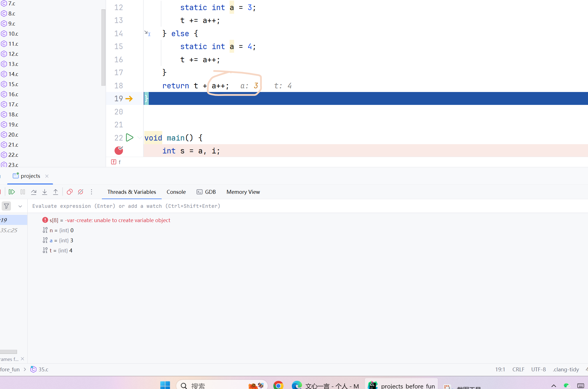Open file 8.c in the project tree
Screen dimensions: 588x389
[12, 13]
